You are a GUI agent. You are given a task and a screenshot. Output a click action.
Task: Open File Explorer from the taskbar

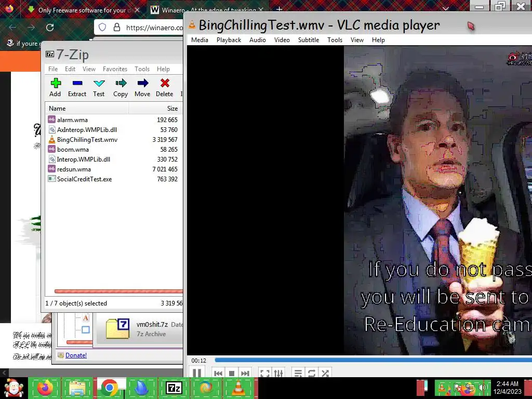77,388
